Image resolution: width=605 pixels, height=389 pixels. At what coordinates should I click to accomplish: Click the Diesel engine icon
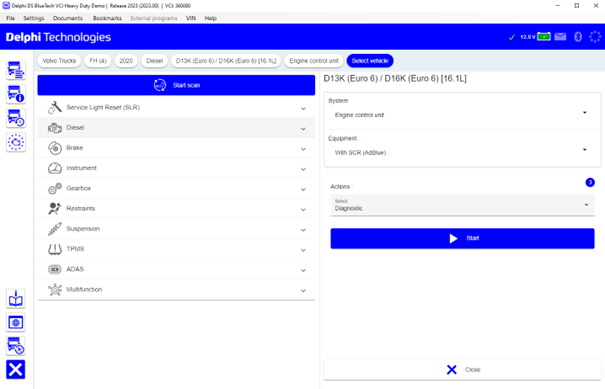click(55, 128)
